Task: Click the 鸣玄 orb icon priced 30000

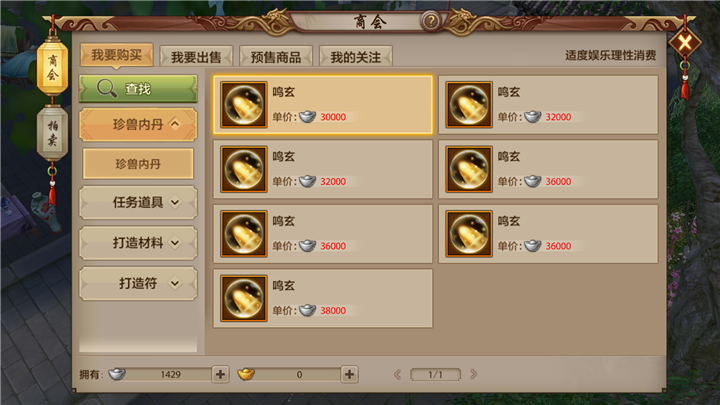Action: [x=244, y=105]
